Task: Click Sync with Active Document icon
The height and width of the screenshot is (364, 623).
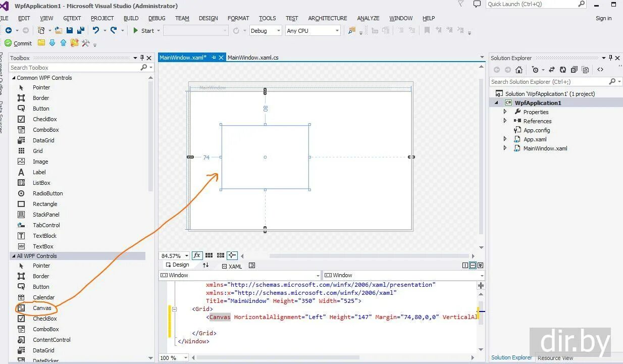Action: [552, 70]
